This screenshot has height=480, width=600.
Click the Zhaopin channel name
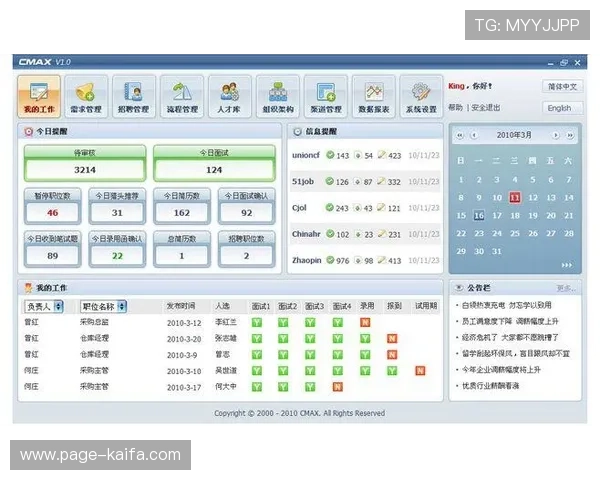[x=307, y=260]
